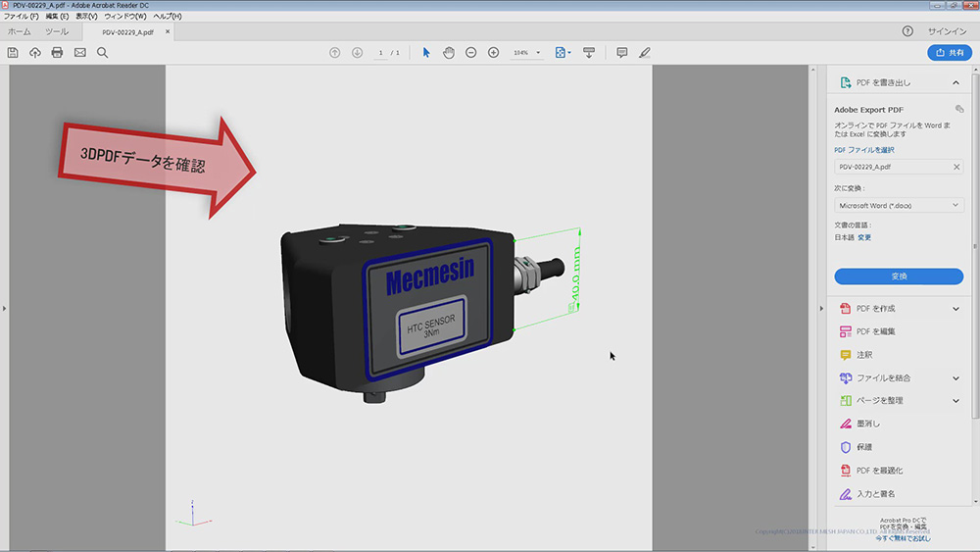Select the highlighter pen tool
The width and height of the screenshot is (980, 552).
tap(645, 53)
